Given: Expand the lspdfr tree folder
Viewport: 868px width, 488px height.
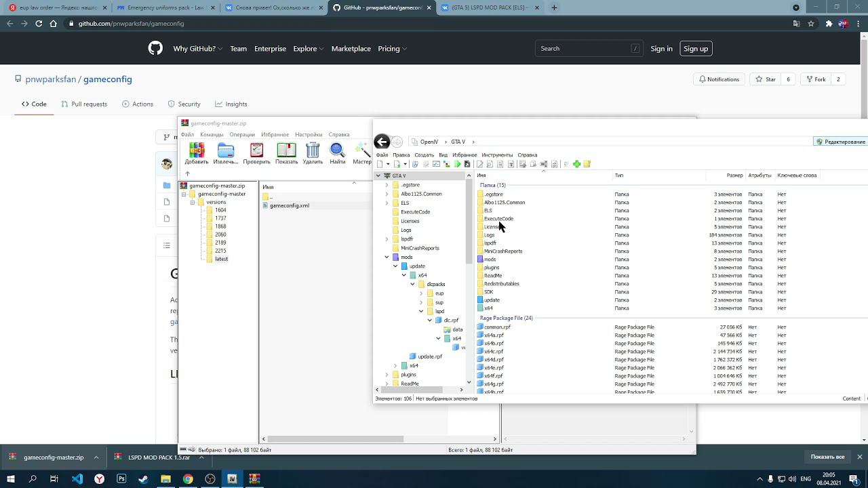Looking at the screenshot, I should (x=387, y=239).
